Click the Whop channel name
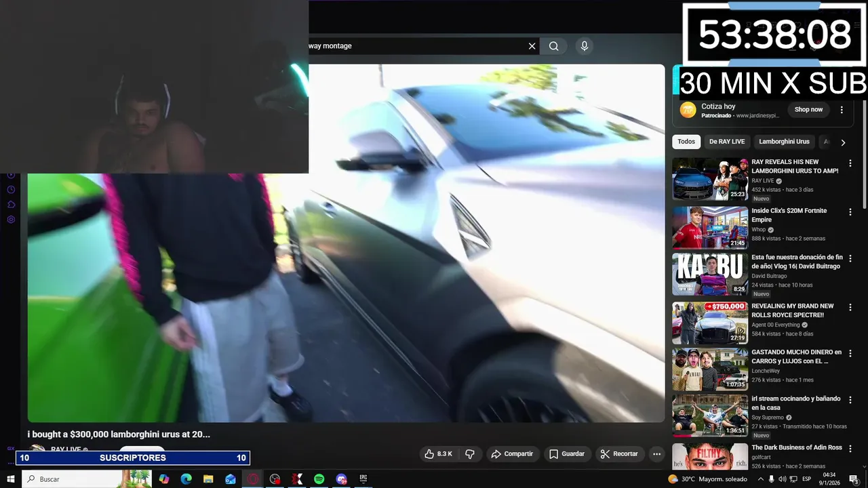868x488 pixels. point(759,230)
